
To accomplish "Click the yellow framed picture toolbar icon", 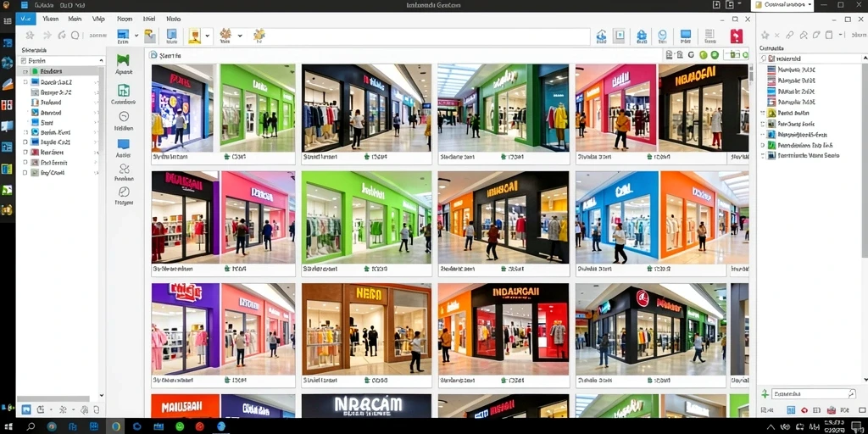I will pyautogui.click(x=194, y=36).
